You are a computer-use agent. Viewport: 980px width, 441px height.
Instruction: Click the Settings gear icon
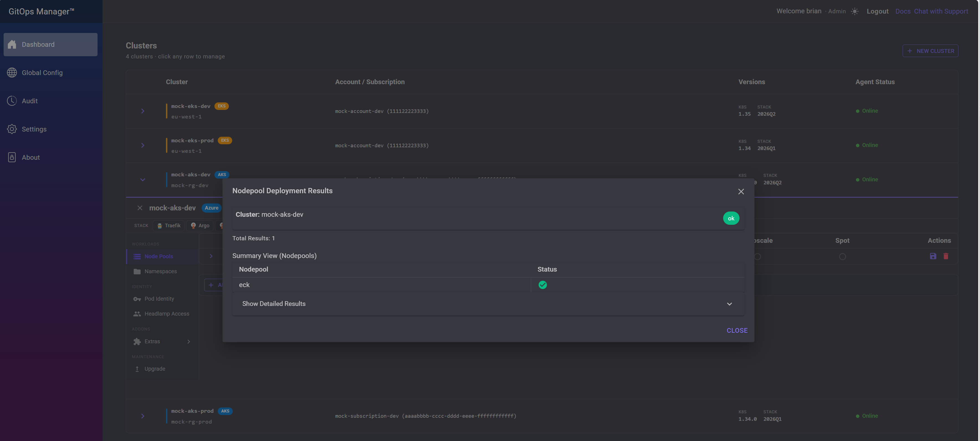click(x=12, y=129)
